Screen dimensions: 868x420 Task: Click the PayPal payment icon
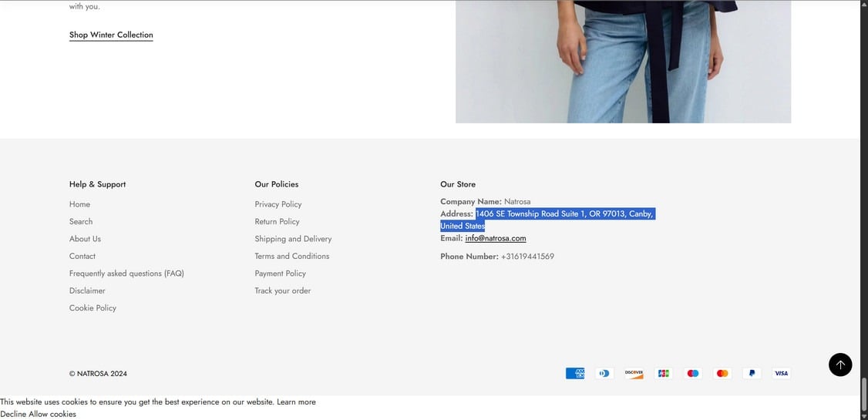752,374
